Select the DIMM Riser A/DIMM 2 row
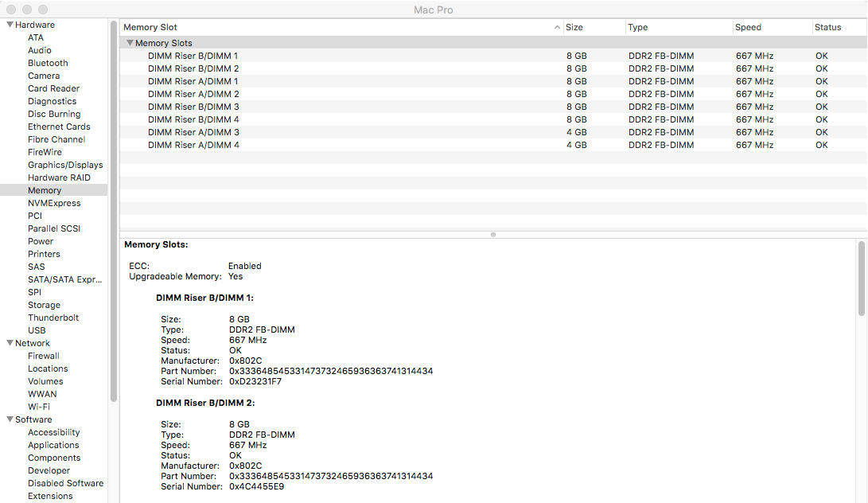 point(493,94)
